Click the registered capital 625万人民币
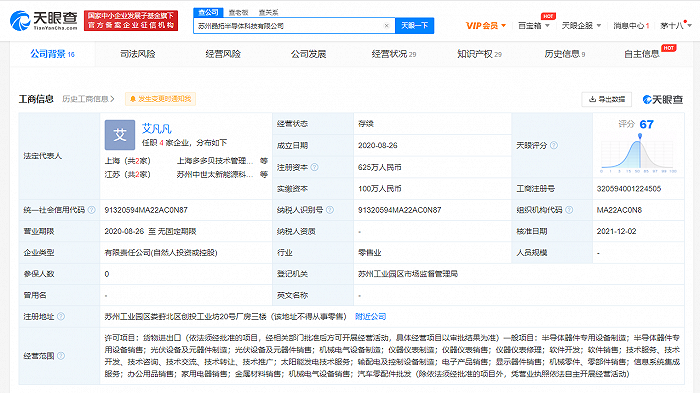This screenshot has width=700, height=393. pos(379,167)
